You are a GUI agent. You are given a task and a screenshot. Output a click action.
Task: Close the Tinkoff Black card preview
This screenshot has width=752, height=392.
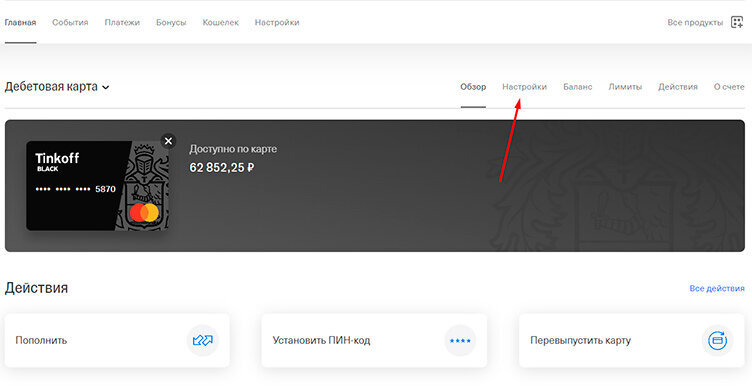[168, 141]
